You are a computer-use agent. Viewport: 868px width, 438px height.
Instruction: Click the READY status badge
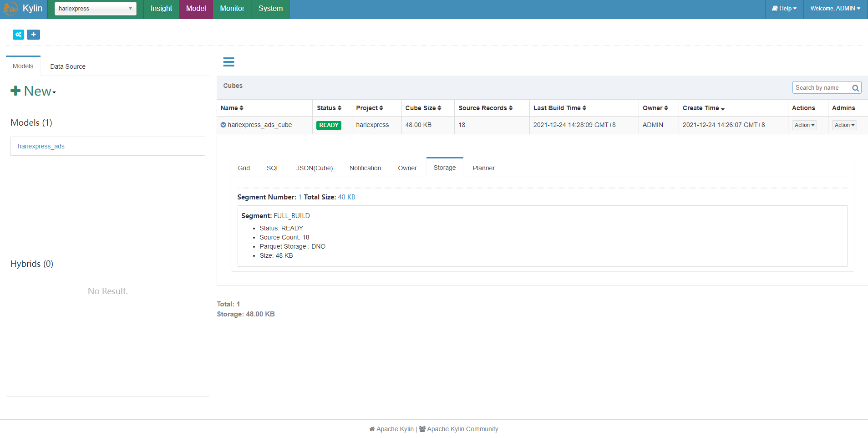tap(329, 125)
